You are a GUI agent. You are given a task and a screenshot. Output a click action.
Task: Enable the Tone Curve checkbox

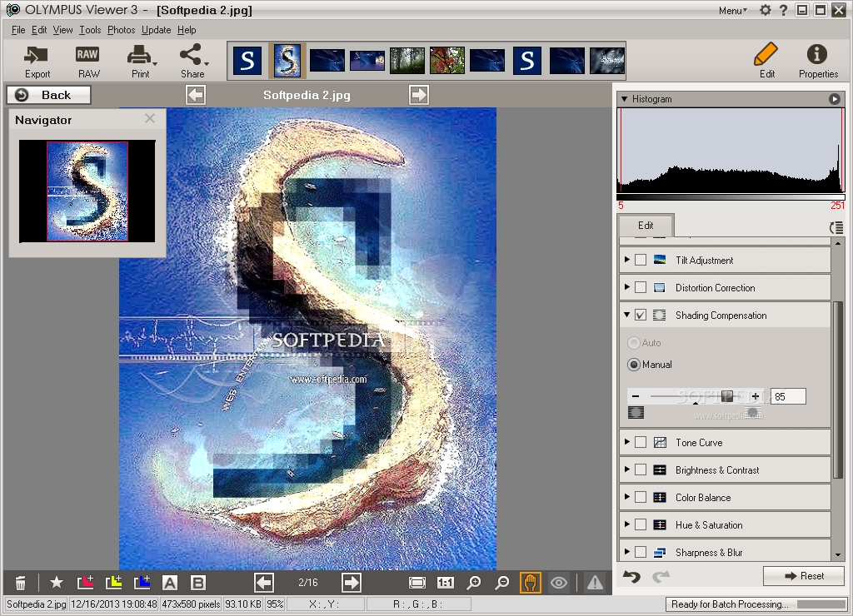641,442
